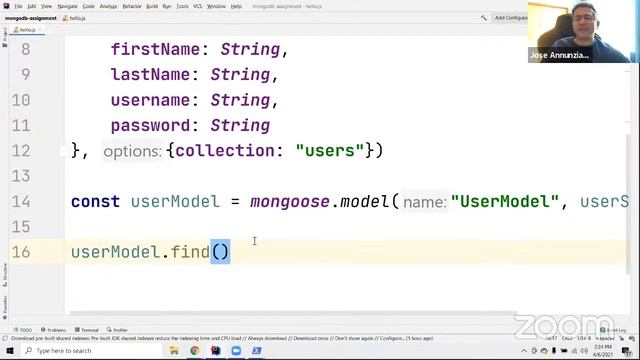This screenshot has height=360, width=640.
Task: Toggle tool window bars icon in status bar
Action: coord(5,338)
